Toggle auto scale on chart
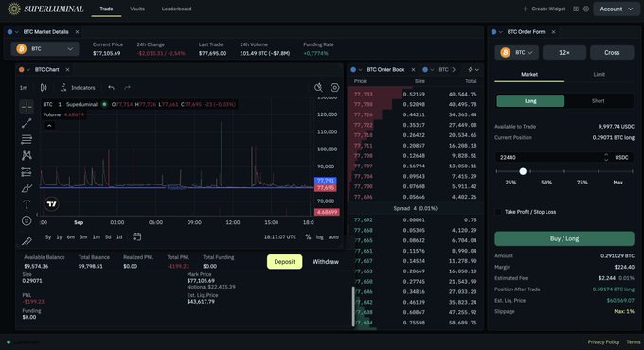This screenshot has width=644, height=350. [333, 236]
